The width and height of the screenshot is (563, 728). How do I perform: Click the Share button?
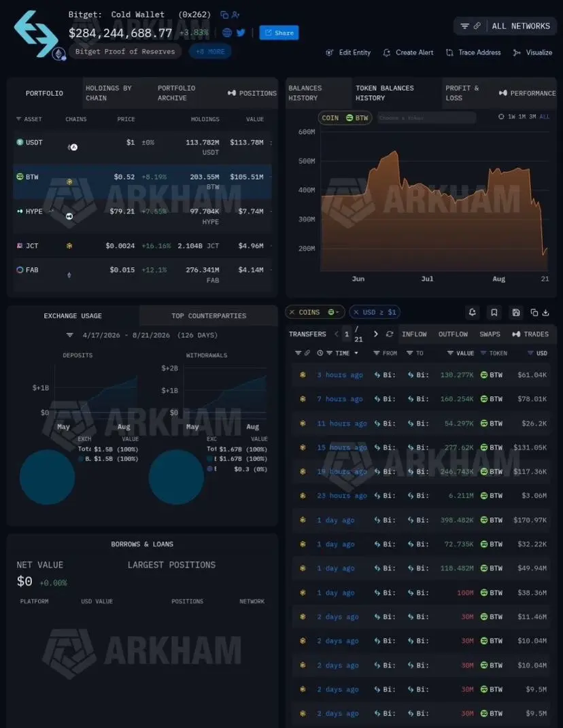click(x=279, y=33)
